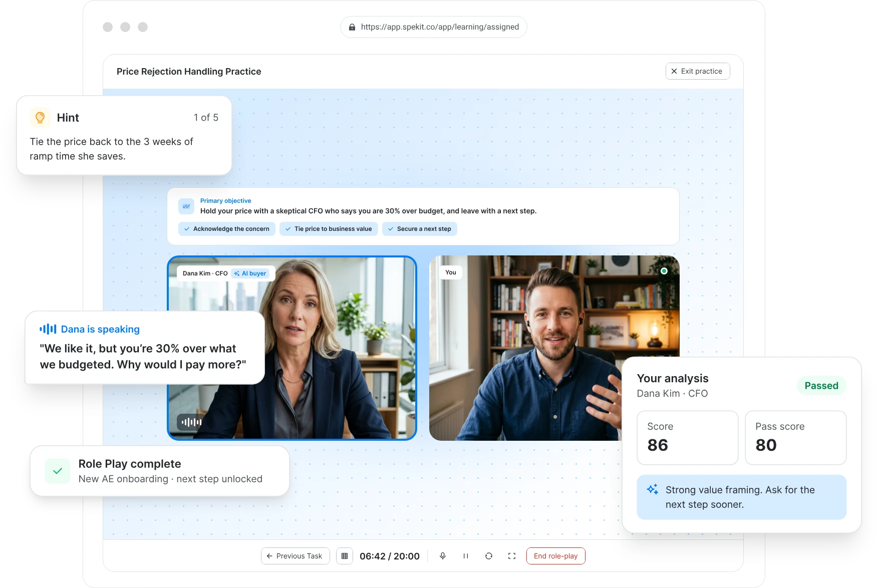Click the AI buyer badge
878x588 pixels.
250,273
